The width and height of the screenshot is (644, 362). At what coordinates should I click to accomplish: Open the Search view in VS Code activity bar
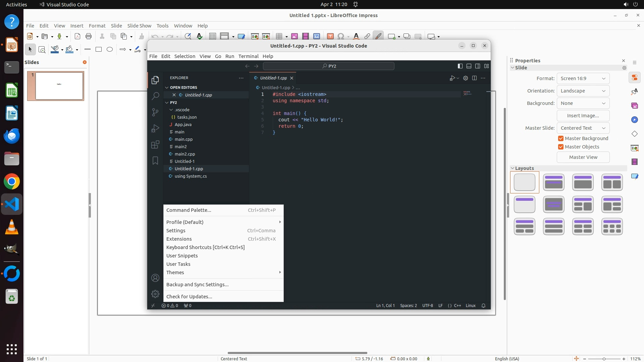[155, 96]
